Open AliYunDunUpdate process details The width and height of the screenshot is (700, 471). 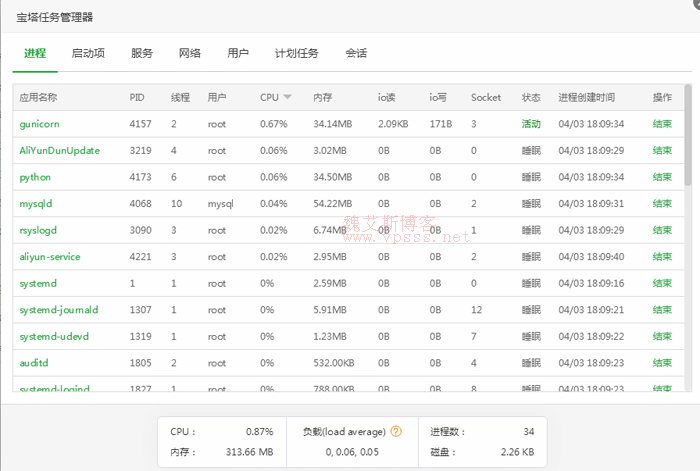(60, 150)
